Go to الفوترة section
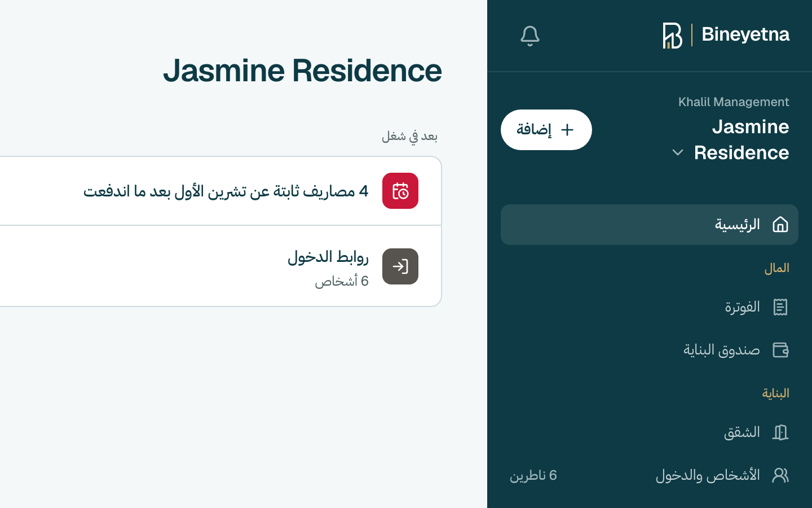812x508 pixels. click(x=650, y=307)
